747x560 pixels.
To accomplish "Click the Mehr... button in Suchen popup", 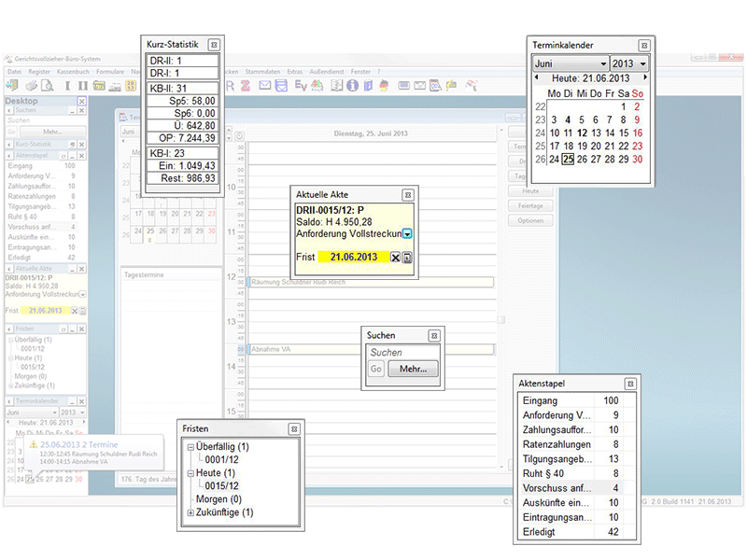I will click(413, 370).
